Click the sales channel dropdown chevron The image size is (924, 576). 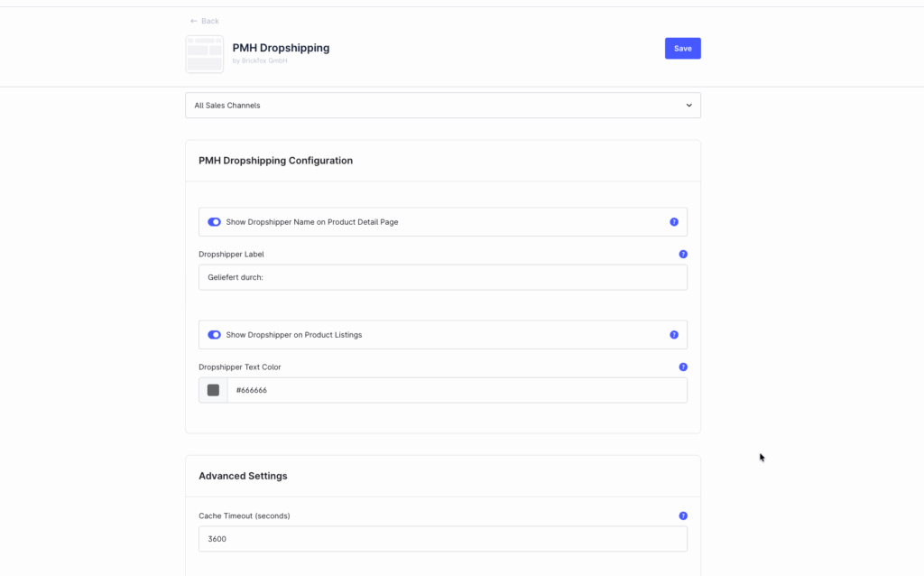pos(688,106)
